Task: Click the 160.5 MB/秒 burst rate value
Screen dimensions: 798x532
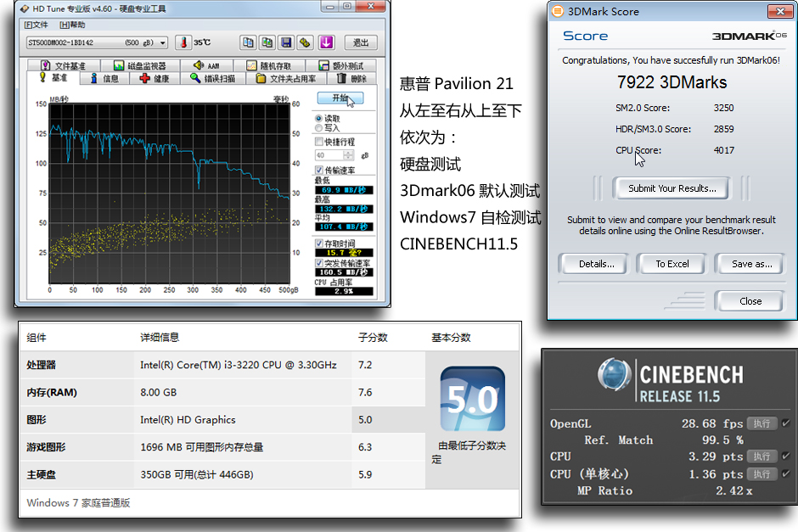Action: (344, 272)
